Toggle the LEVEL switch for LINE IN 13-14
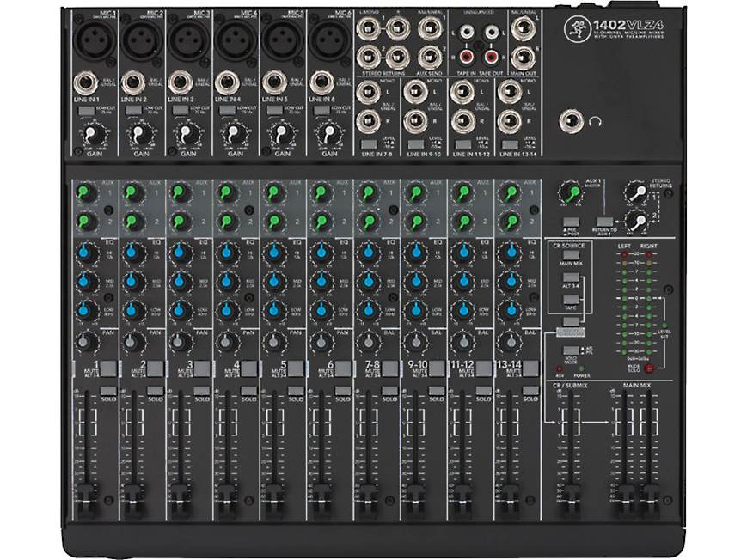Screen dimensions: 747x560 tap(511, 144)
